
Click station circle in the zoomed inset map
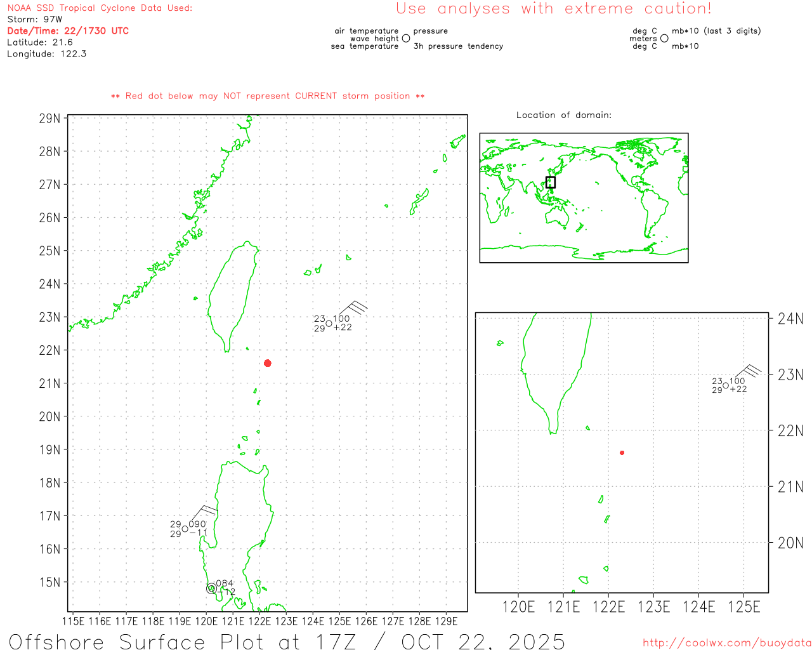(726, 385)
